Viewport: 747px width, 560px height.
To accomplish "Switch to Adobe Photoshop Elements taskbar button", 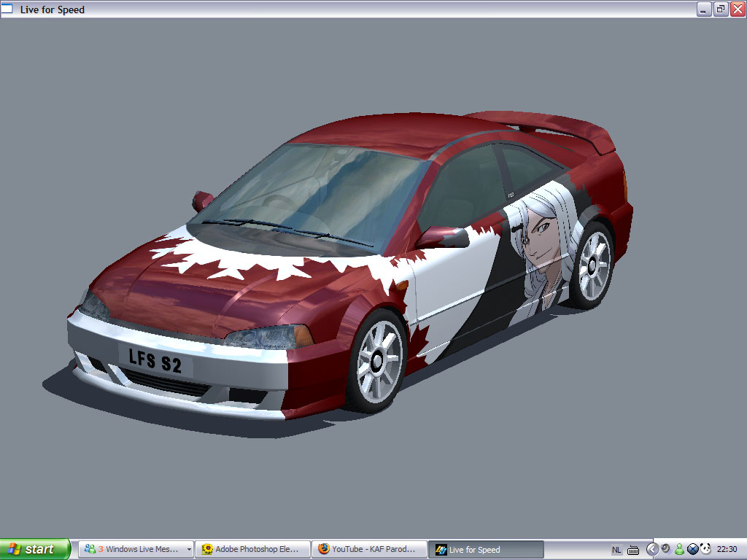I will (252, 549).
